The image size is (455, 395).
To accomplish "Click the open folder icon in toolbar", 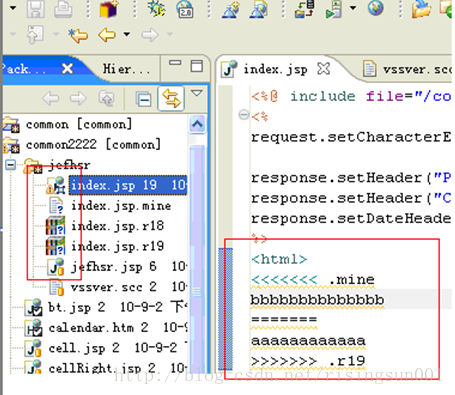I will [x=421, y=8].
